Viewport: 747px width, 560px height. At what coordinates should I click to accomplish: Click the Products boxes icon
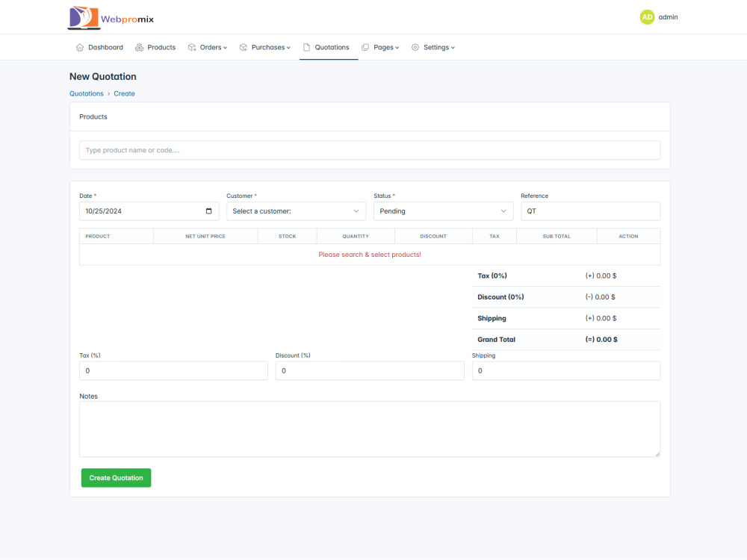pyautogui.click(x=139, y=47)
